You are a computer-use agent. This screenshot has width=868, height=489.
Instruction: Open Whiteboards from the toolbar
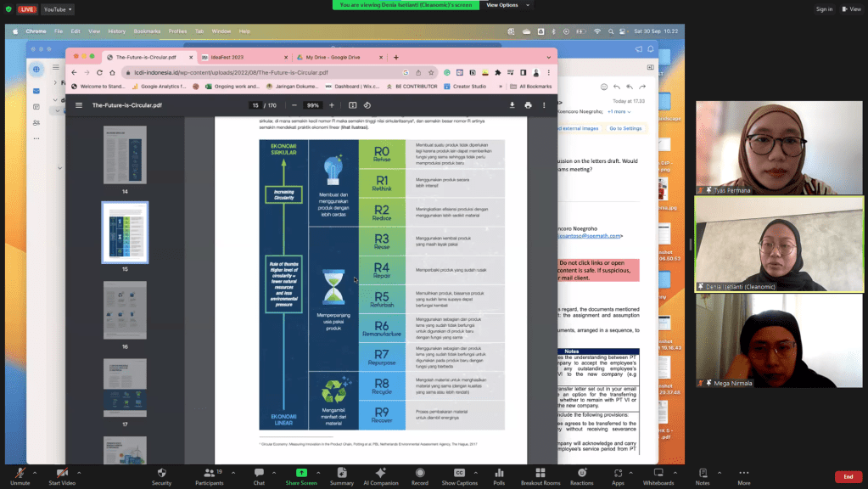[x=658, y=473]
